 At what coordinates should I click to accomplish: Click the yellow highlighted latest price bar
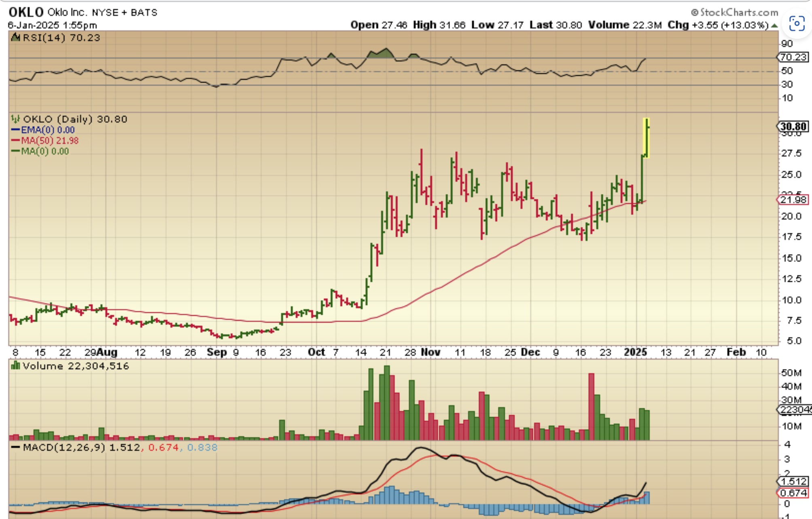[647, 137]
